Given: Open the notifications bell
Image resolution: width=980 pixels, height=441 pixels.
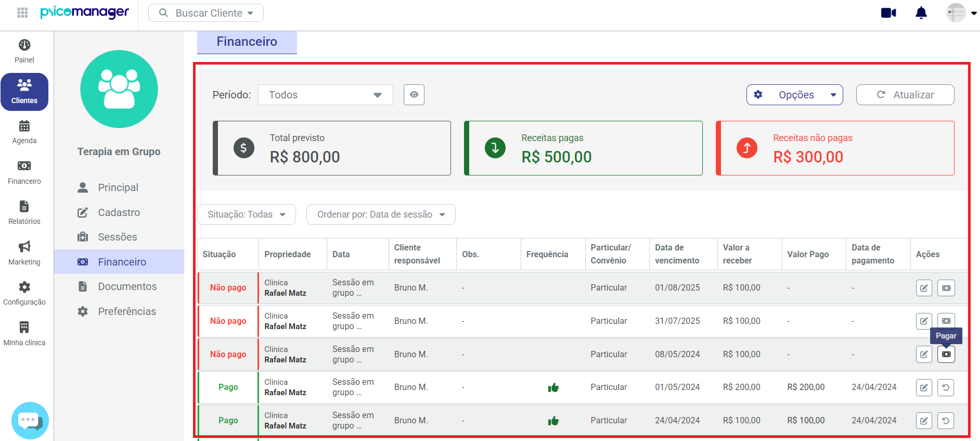Looking at the screenshot, I should pos(921,13).
